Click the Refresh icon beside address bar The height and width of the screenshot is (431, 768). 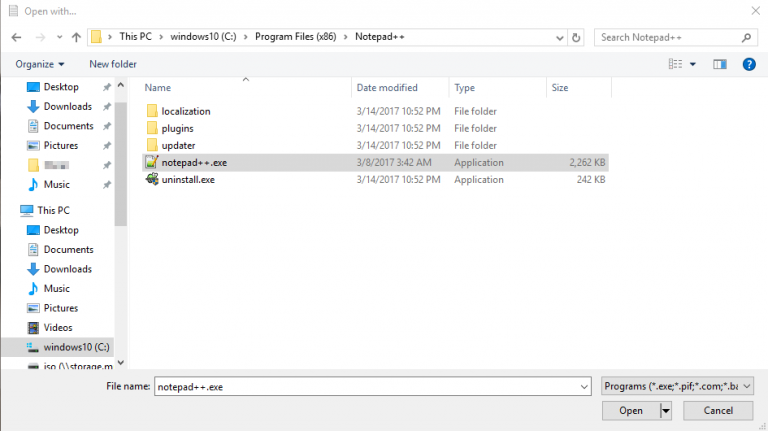pos(575,38)
